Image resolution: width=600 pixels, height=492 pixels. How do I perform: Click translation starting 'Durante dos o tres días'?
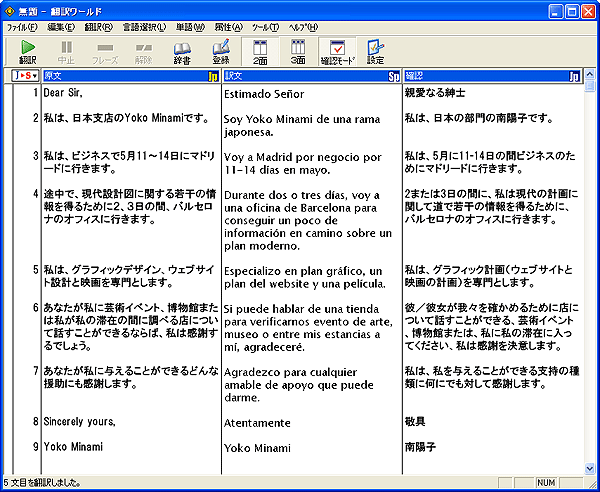point(308,220)
